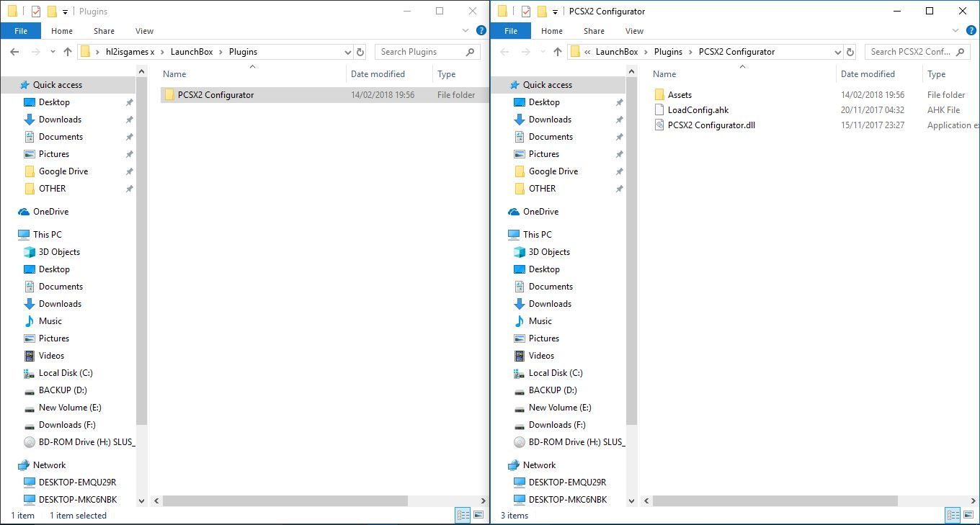The height and width of the screenshot is (525, 980).
Task: Open Home tab in Plugins window
Action: point(62,31)
